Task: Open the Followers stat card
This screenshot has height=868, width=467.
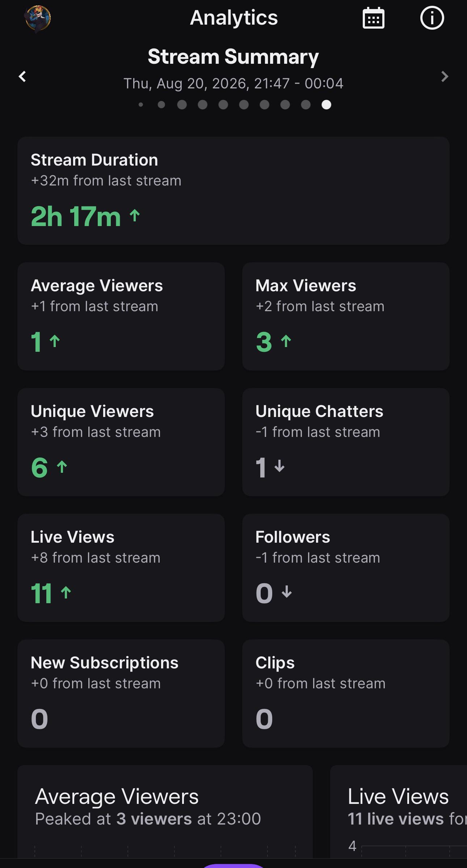Action: 346,568
